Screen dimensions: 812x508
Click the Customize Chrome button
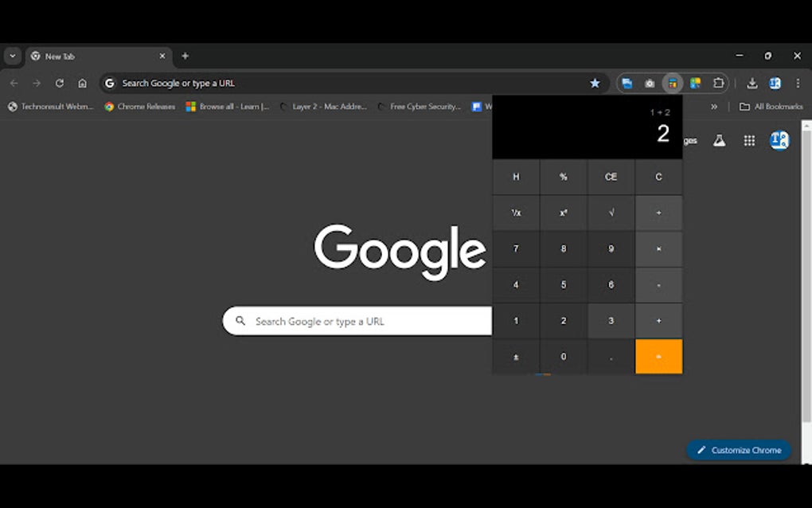click(x=739, y=450)
